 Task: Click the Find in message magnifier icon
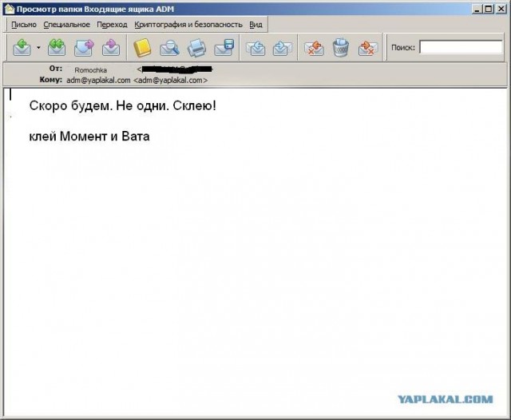pyautogui.click(x=169, y=48)
